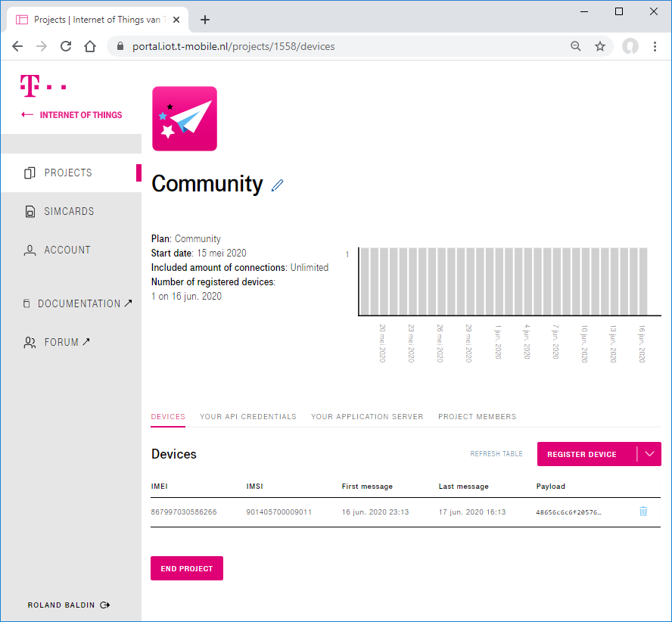This screenshot has height=622, width=672.
Task: Click the IMSI column header
Action: click(x=254, y=486)
